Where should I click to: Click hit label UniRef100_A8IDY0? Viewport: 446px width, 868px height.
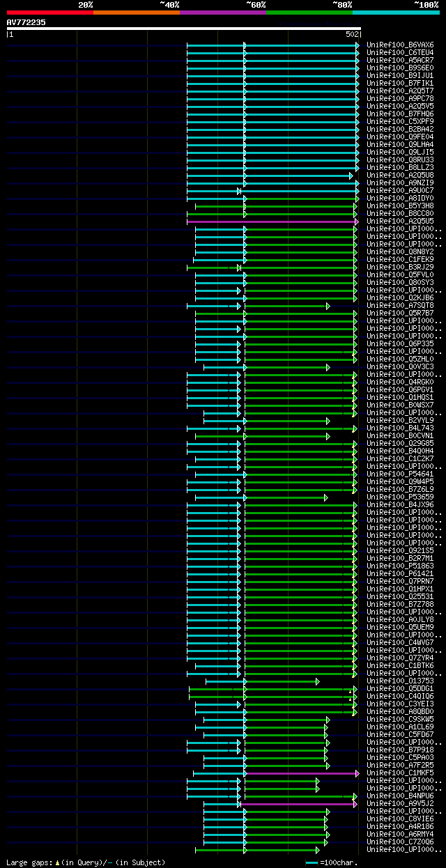point(400,198)
